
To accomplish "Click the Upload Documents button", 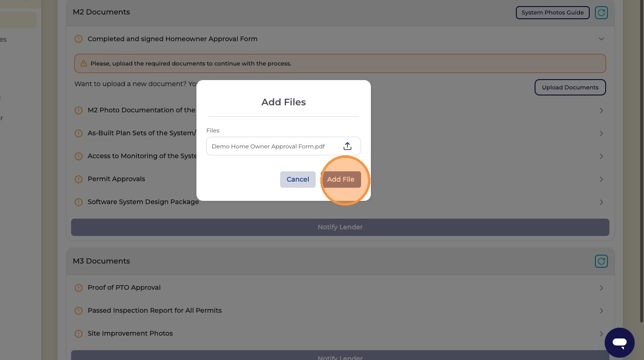I will point(570,88).
